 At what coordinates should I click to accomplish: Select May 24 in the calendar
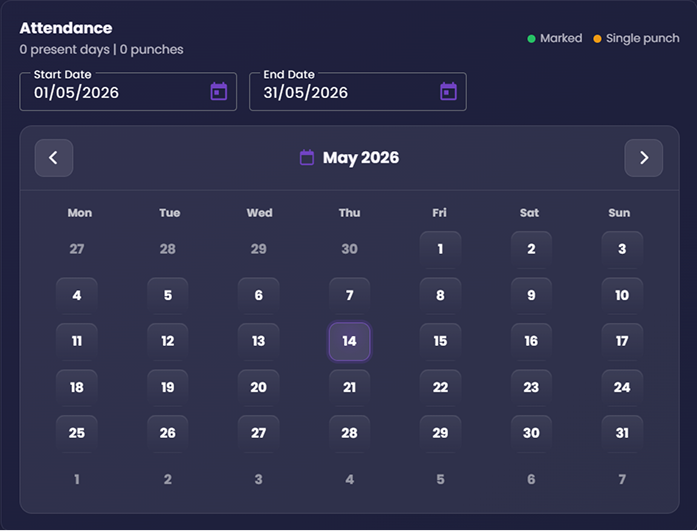622,388
